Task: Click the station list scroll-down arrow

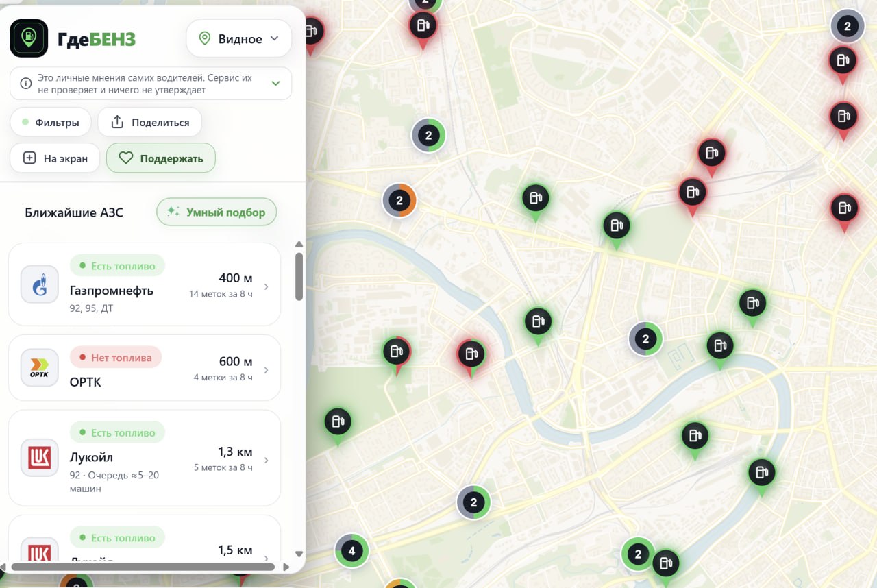Action: click(x=299, y=554)
